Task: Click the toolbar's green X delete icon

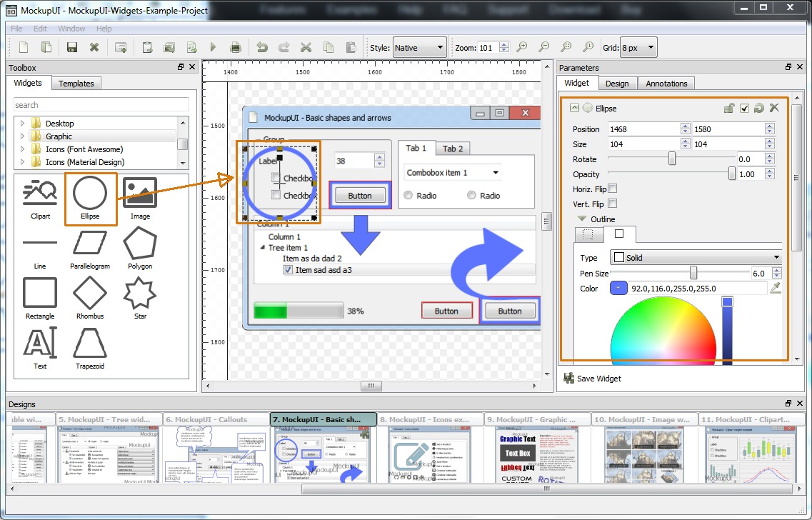Action: coord(94,48)
